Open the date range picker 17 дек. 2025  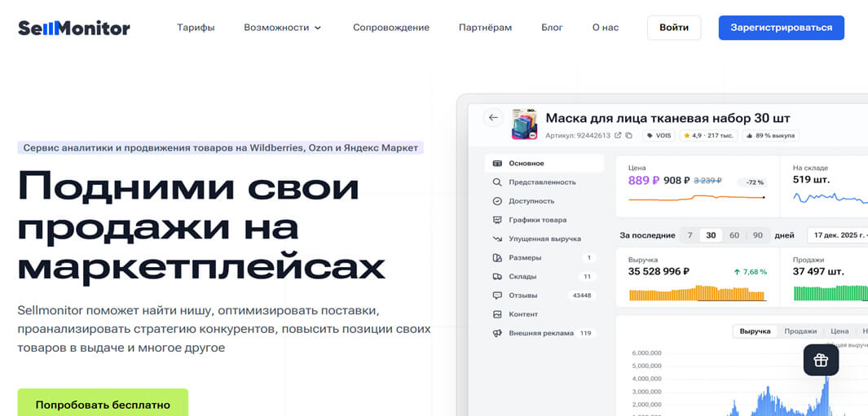click(837, 235)
